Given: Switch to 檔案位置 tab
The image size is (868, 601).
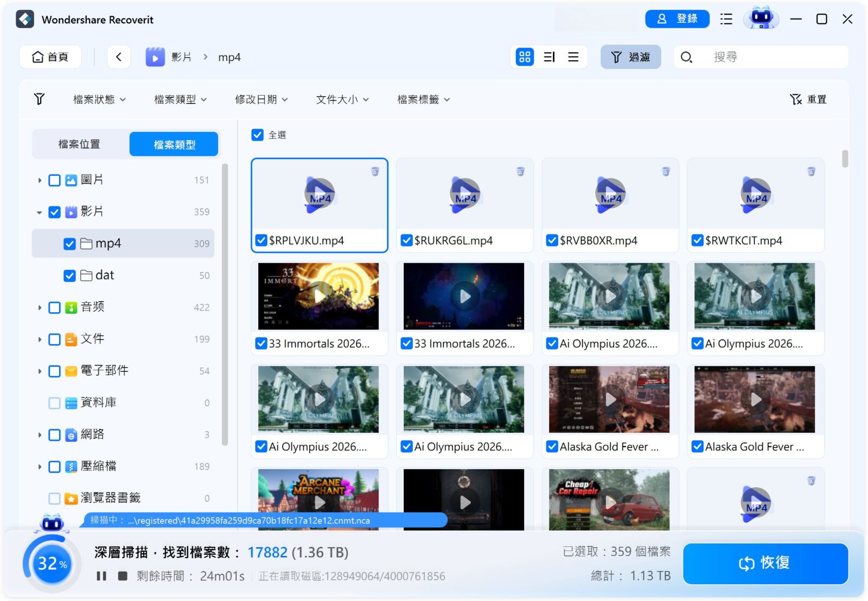Looking at the screenshot, I should pyautogui.click(x=80, y=144).
